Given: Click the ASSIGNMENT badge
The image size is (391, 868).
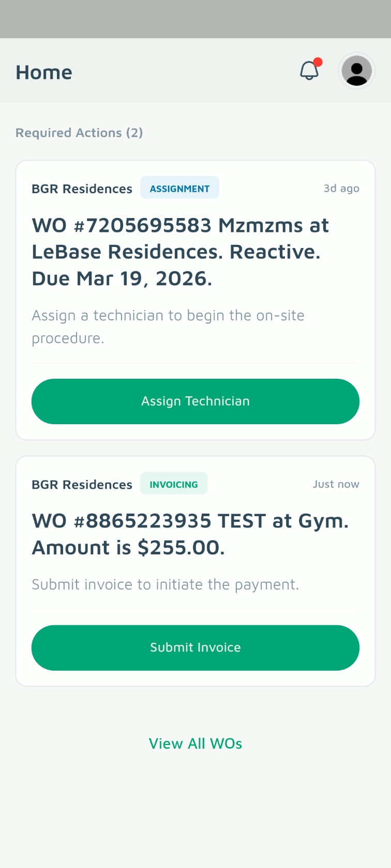Looking at the screenshot, I should pyautogui.click(x=179, y=189).
